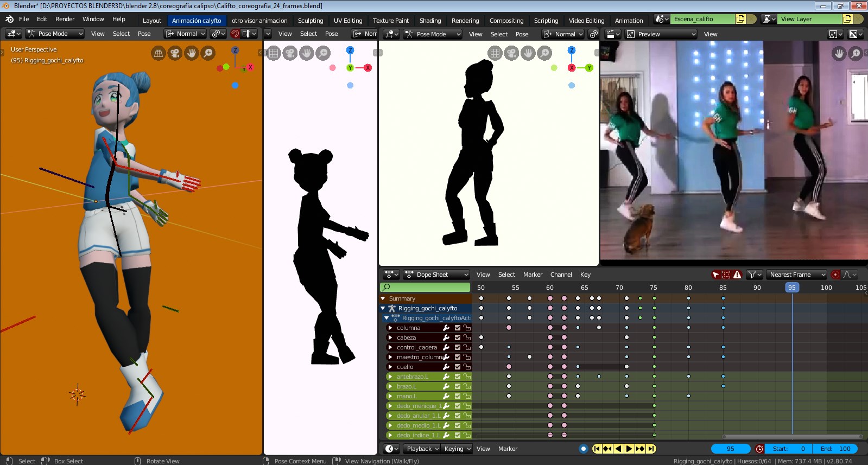Click the Dope Sheet horizontal scrollbar

[793, 437]
